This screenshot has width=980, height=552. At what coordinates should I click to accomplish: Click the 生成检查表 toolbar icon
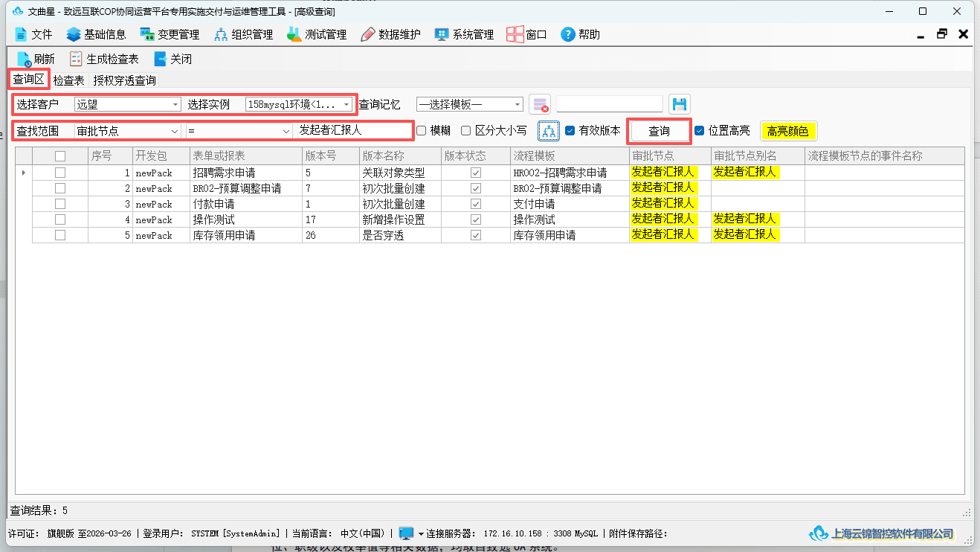(76, 59)
